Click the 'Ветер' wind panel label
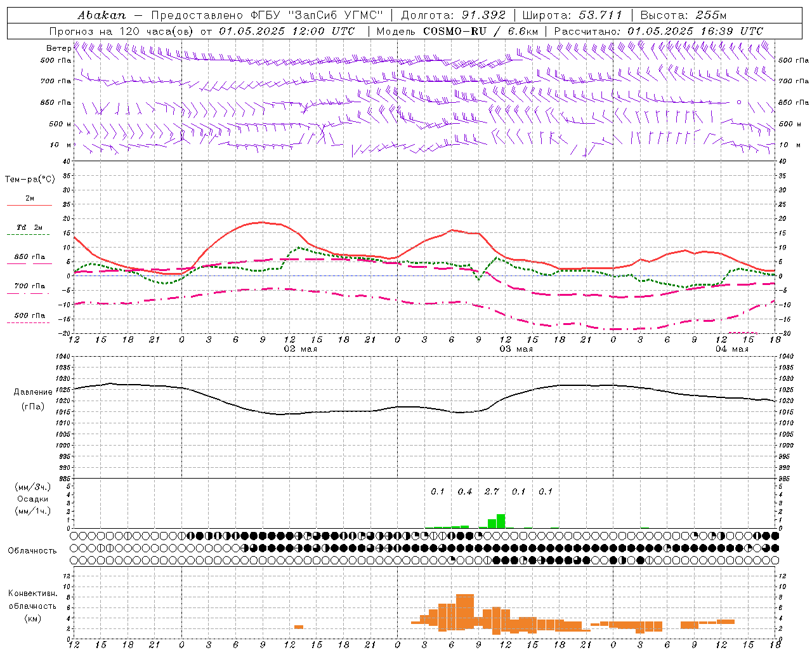This screenshot has height=650, width=812. coord(58,48)
